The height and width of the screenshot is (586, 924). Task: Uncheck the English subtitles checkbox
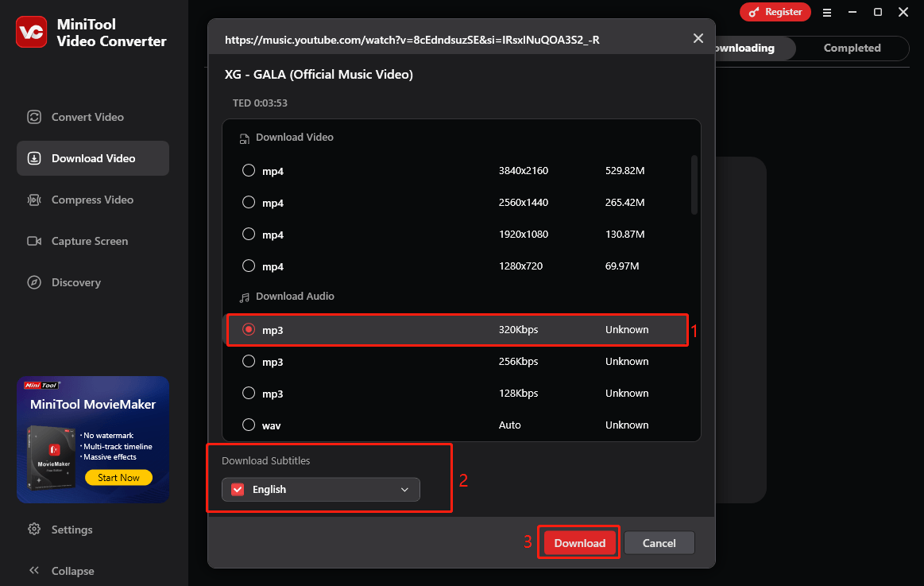point(238,489)
